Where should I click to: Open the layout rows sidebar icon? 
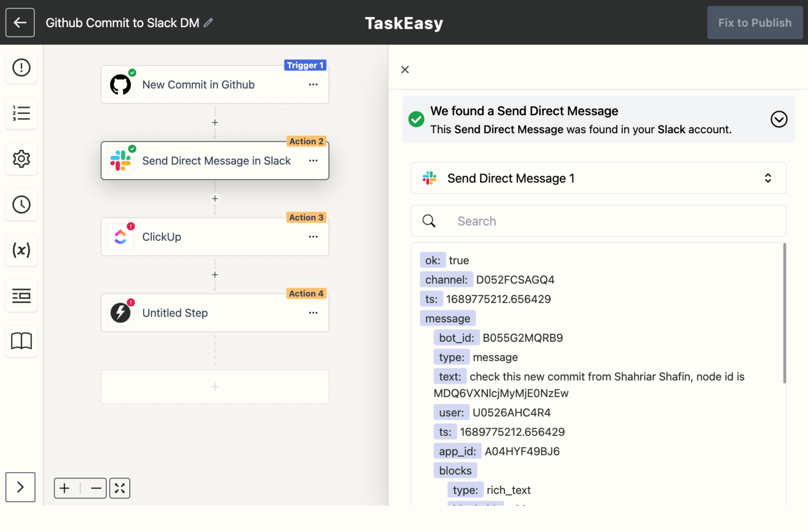tap(21, 296)
